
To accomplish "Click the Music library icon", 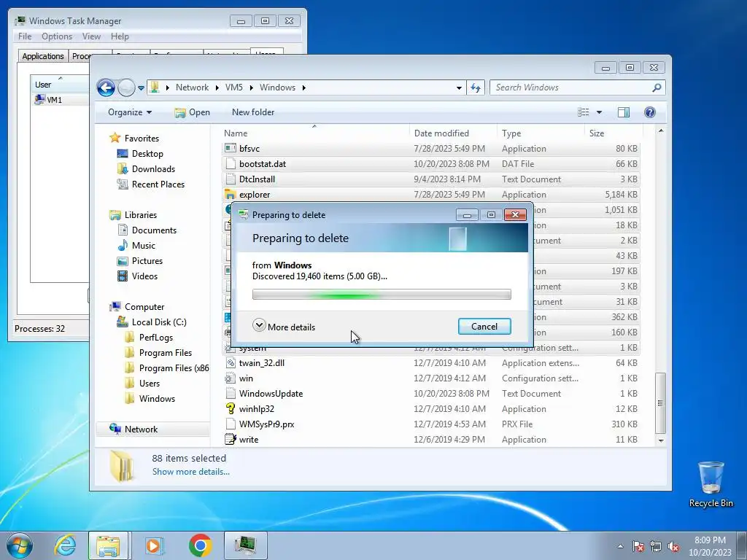I will click(x=123, y=245).
